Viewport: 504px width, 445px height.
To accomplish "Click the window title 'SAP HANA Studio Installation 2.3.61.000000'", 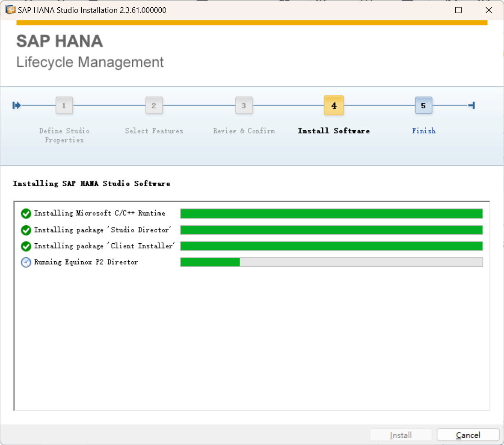I will 92,10.
